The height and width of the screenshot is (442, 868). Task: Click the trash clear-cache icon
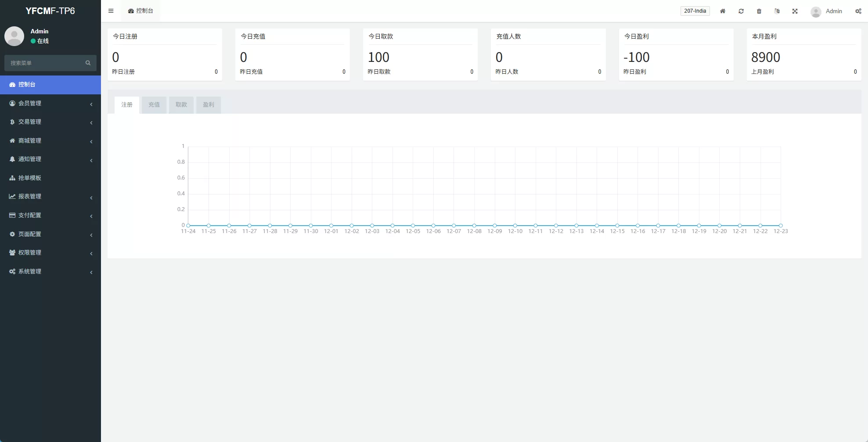(759, 11)
